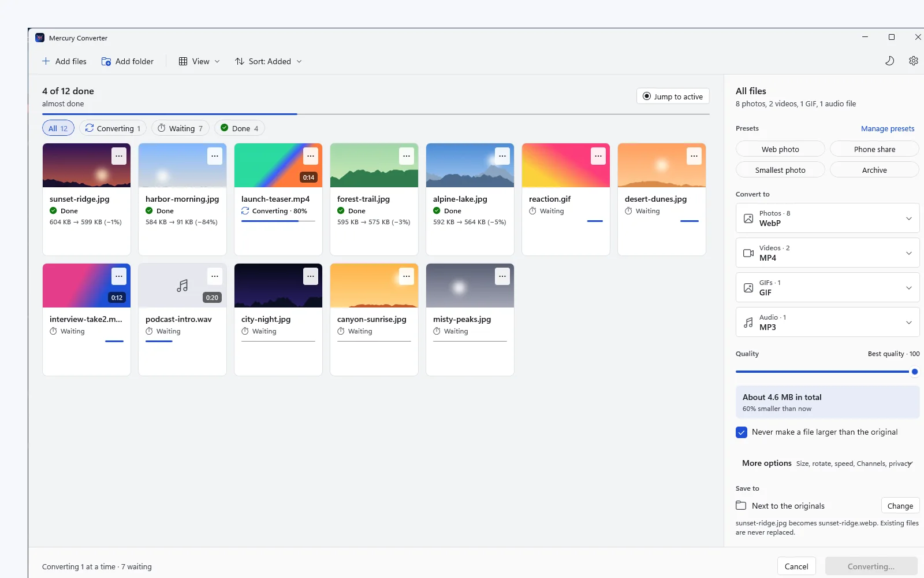Open more options on sunset-ridge.jpg card

(x=119, y=156)
